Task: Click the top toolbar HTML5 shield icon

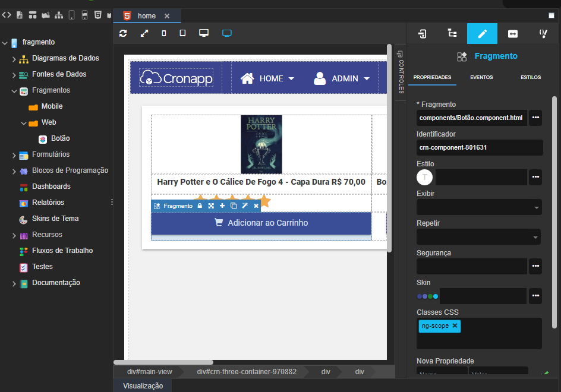Action: coord(97,15)
